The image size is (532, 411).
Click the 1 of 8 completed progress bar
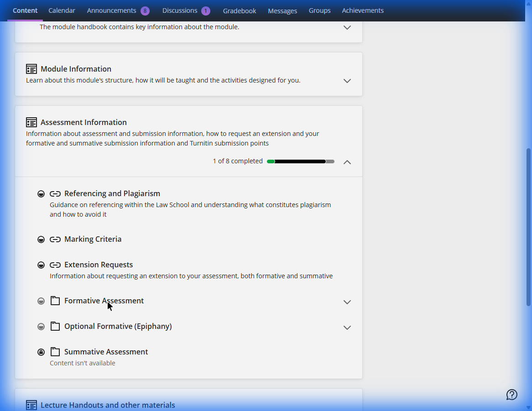click(300, 161)
